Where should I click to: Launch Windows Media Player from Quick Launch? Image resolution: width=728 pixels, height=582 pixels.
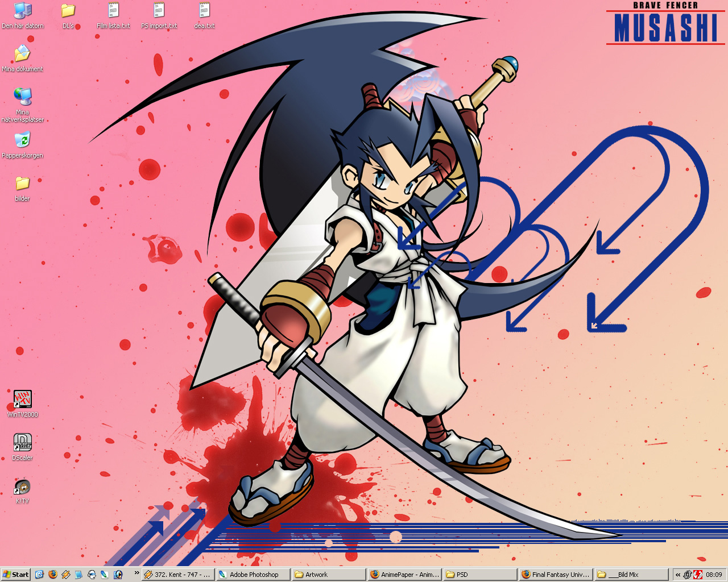118,575
